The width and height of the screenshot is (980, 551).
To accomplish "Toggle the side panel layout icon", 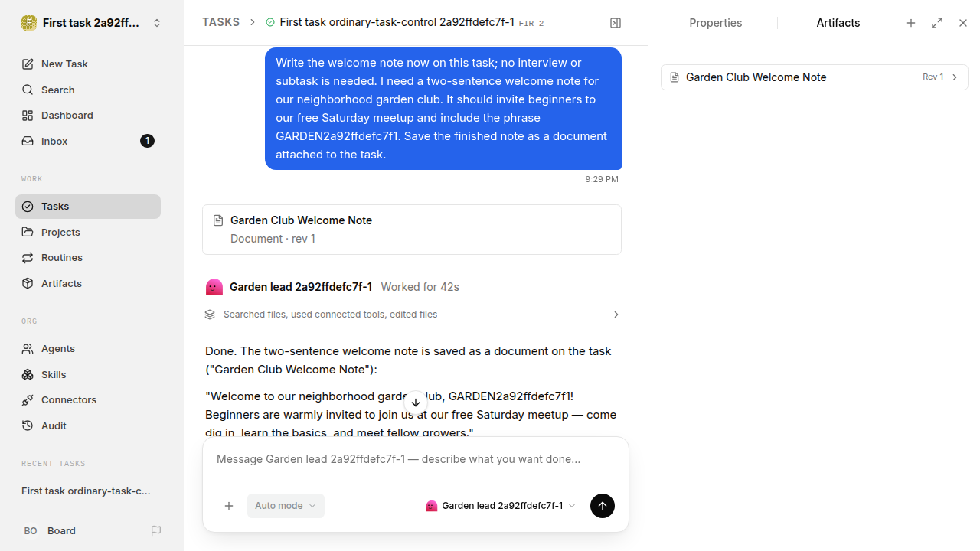I will tap(616, 23).
